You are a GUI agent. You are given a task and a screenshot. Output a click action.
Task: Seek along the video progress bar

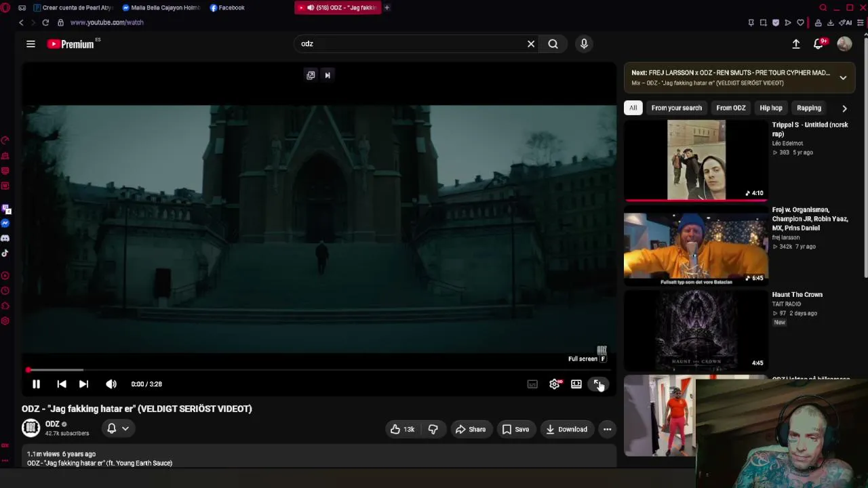[319, 370]
